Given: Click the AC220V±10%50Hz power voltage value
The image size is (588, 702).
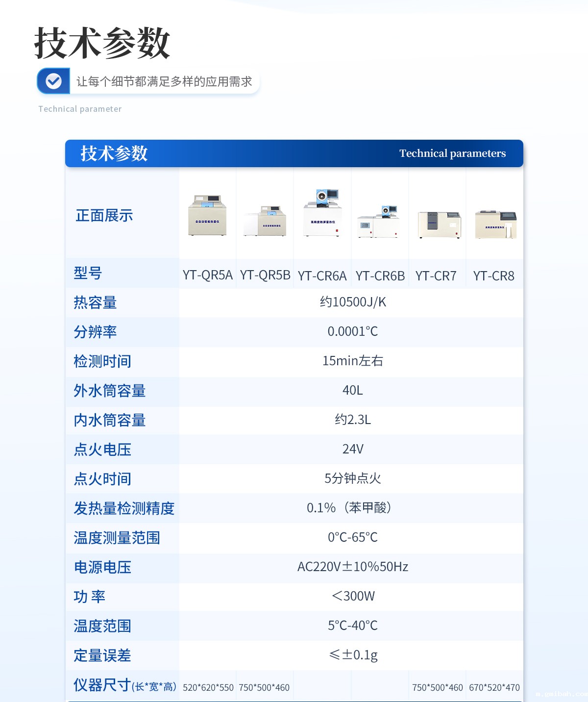Looking at the screenshot, I should click(x=352, y=567).
